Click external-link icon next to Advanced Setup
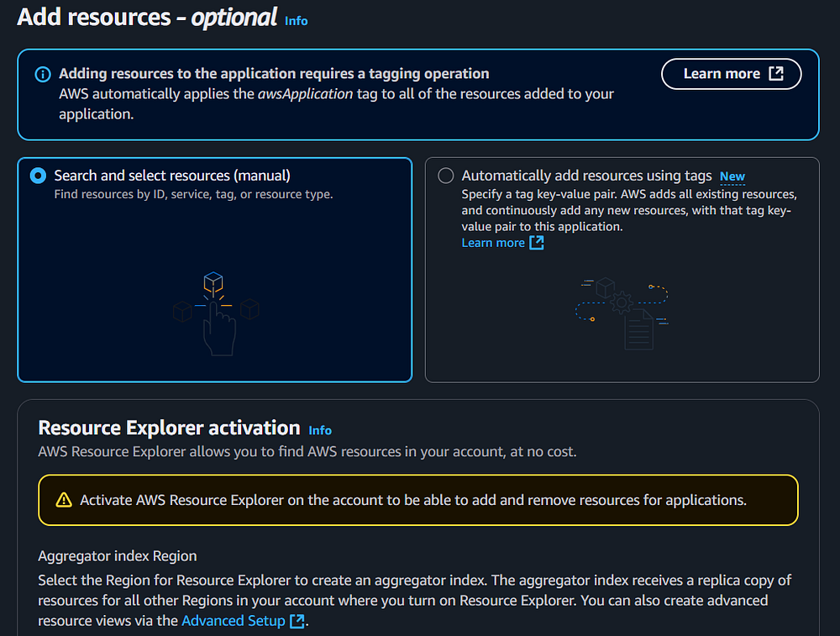 297,621
